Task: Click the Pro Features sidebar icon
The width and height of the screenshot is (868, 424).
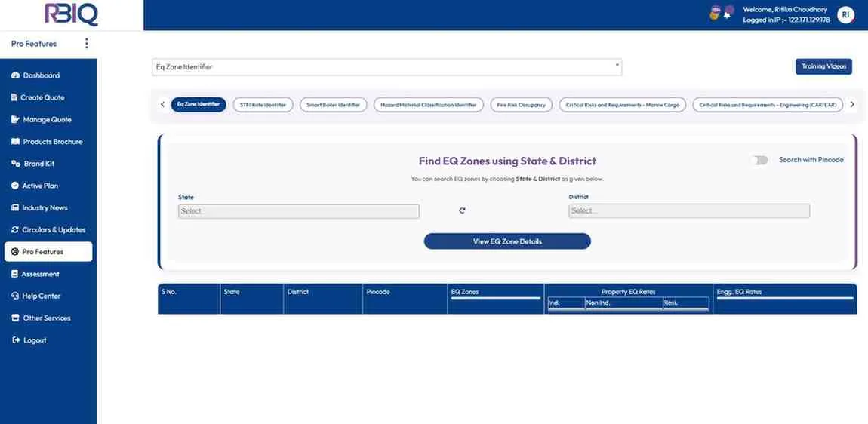Action: (x=15, y=252)
